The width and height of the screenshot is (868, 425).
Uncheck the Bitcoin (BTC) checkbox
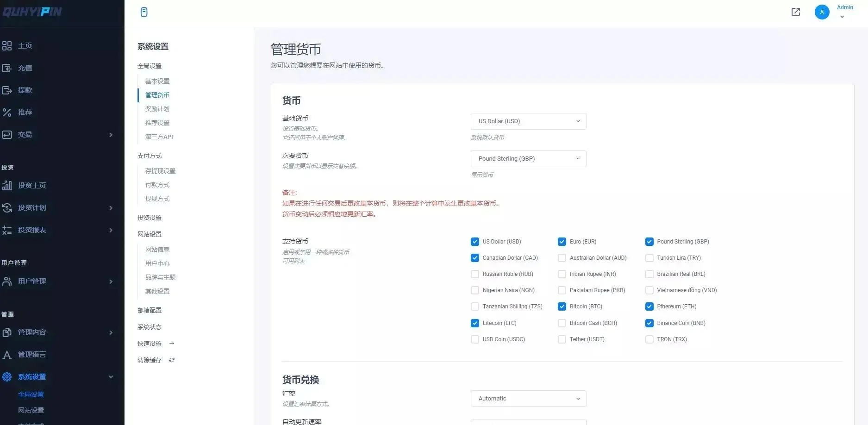click(x=562, y=306)
